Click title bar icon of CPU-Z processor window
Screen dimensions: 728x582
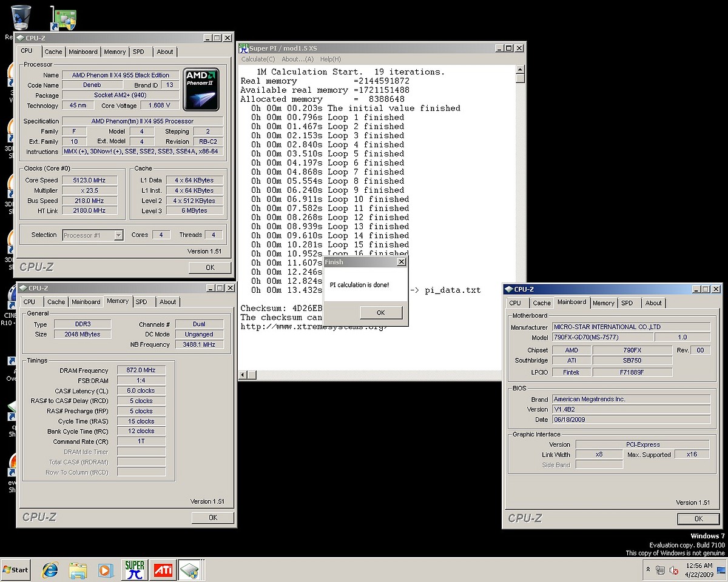(21, 38)
